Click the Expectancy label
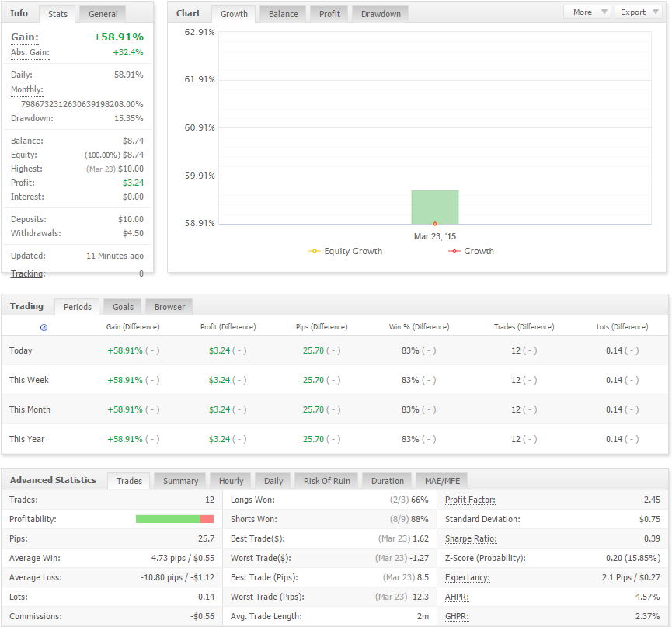This screenshot has height=627, width=672. pyautogui.click(x=468, y=578)
